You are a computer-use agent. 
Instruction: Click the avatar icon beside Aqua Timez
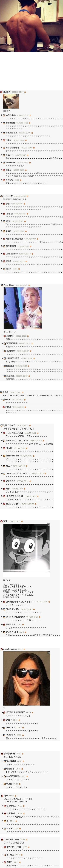[x=2, y=285]
